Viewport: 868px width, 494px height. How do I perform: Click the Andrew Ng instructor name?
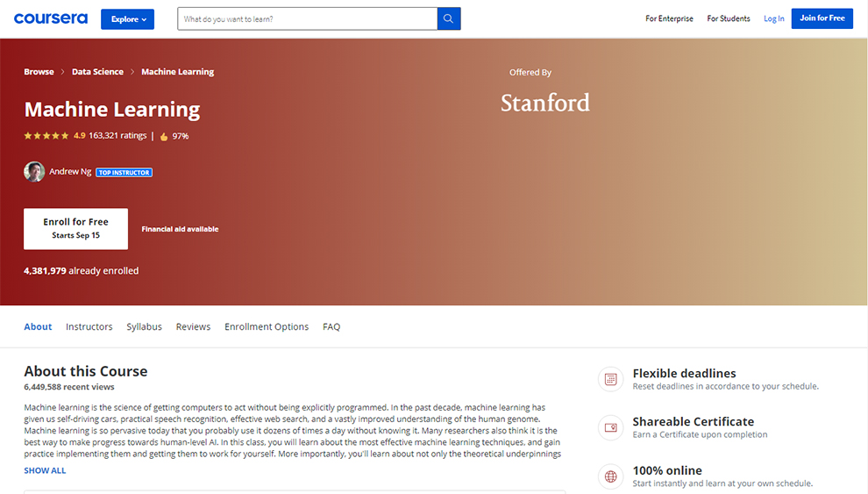(x=70, y=172)
